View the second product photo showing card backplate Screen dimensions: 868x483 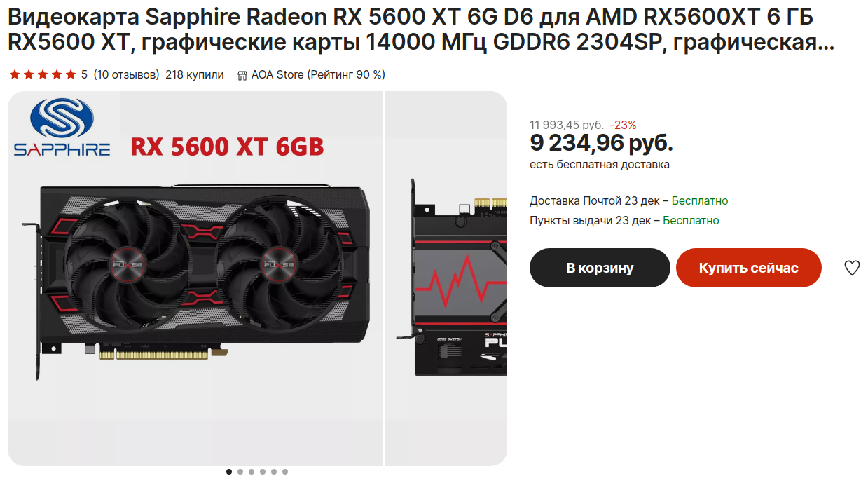click(x=446, y=278)
